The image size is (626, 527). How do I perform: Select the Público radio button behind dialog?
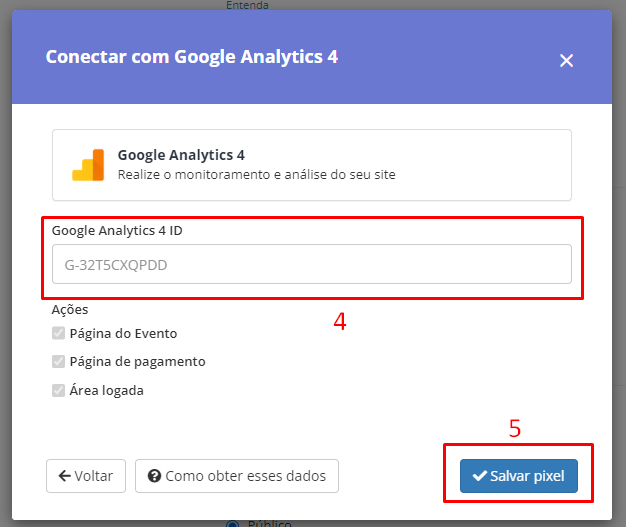pos(232,524)
